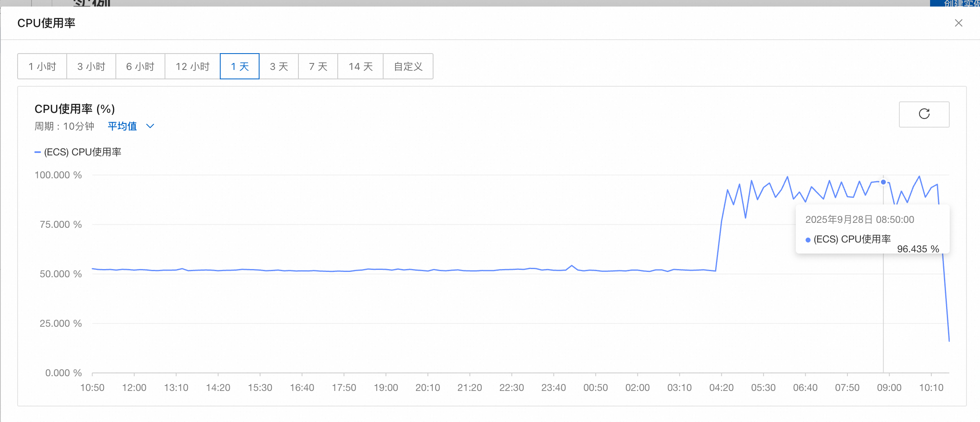This screenshot has height=422, width=980.
Task: Select the 3 天 time range
Action: click(279, 66)
